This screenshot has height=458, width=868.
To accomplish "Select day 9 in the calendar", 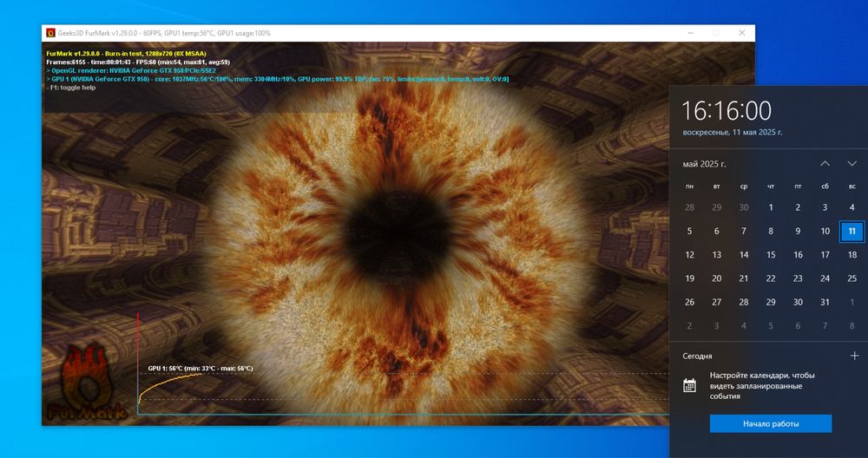I will click(798, 232).
